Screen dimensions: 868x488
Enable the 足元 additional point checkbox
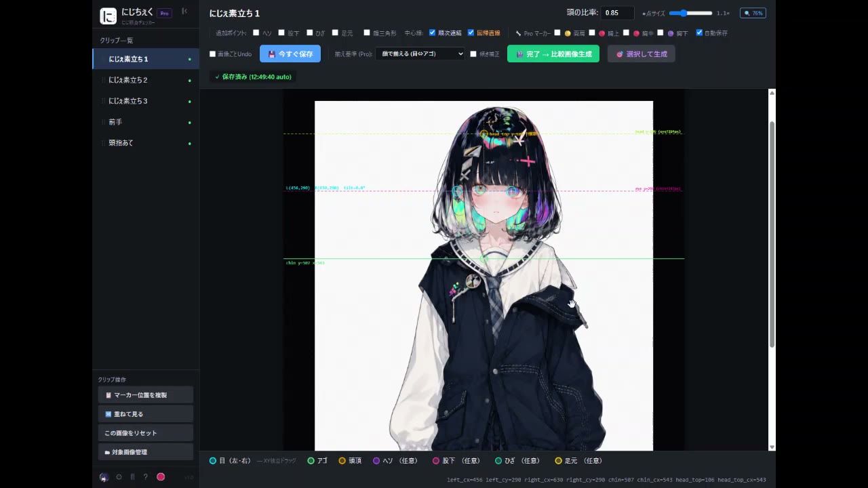[335, 33]
